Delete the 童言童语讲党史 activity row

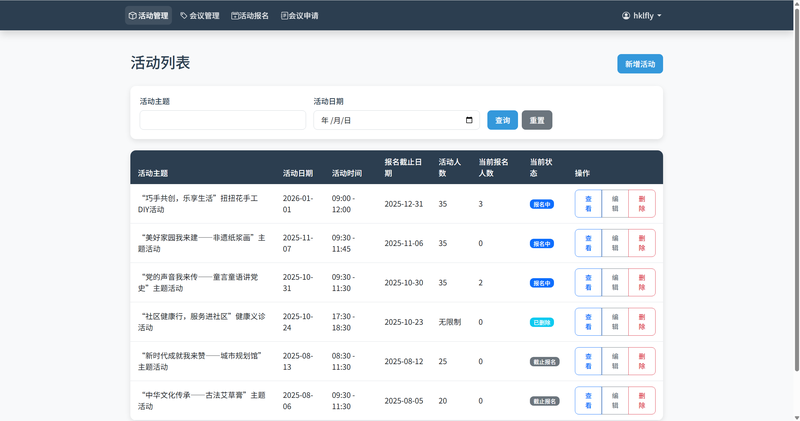[x=642, y=282]
